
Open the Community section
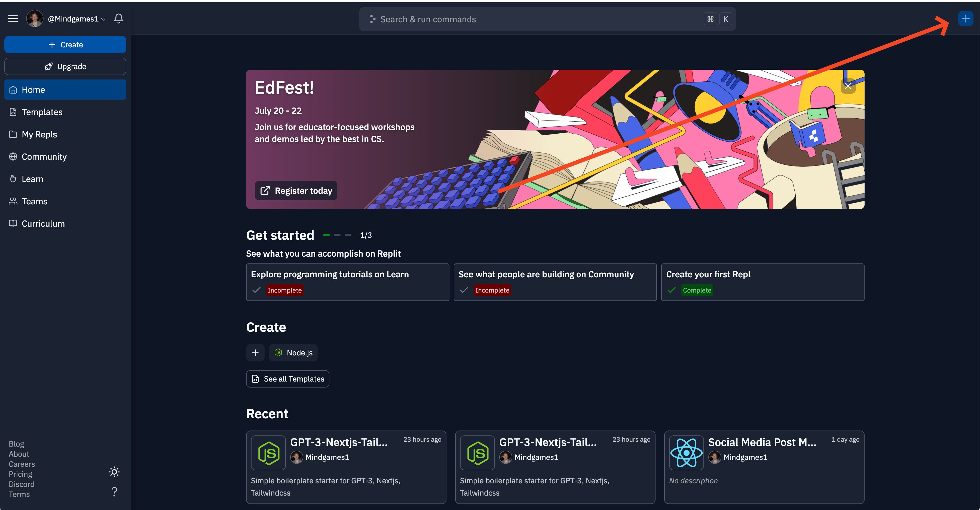tap(44, 156)
